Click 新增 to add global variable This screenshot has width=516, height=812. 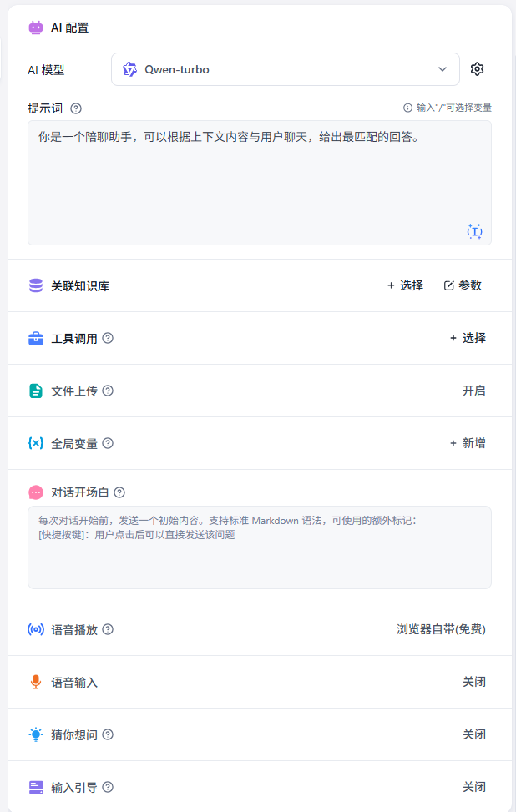click(468, 443)
